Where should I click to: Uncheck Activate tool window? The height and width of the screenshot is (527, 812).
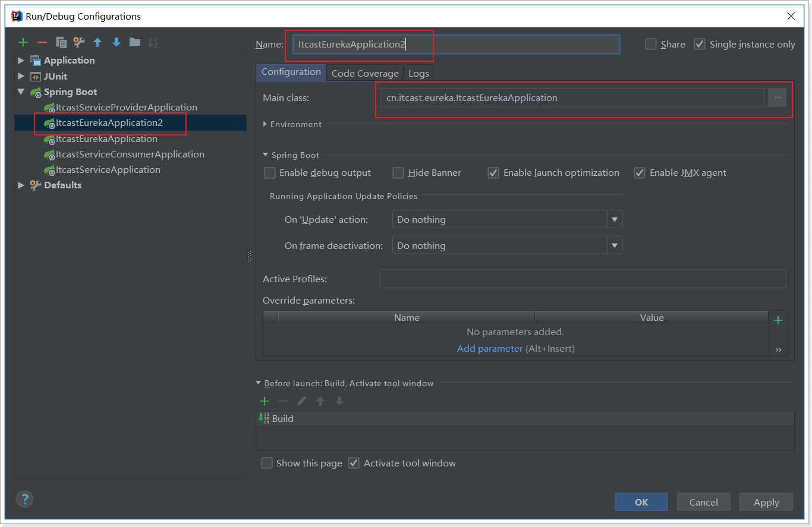[354, 463]
